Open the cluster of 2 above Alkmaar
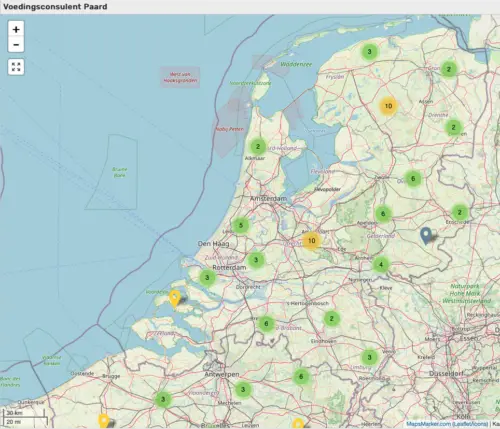500x429 pixels. pyautogui.click(x=258, y=146)
